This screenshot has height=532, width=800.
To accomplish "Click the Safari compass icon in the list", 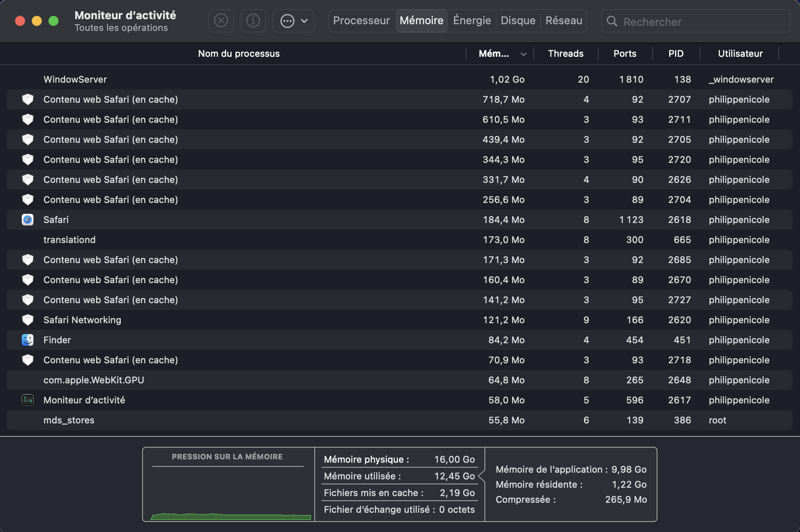I will [x=28, y=220].
